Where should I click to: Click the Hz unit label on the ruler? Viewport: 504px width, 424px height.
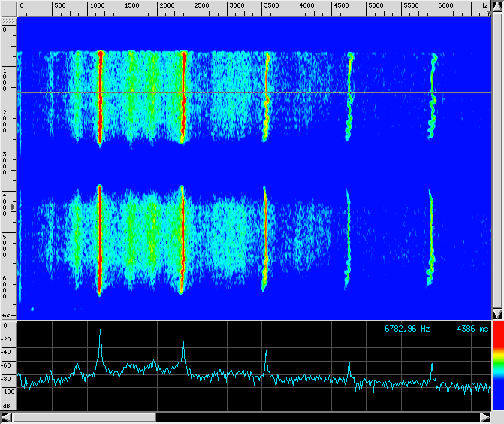pyautogui.click(x=483, y=6)
